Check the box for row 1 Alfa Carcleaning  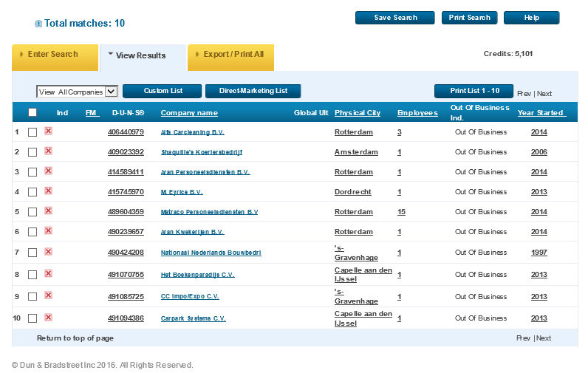click(33, 132)
